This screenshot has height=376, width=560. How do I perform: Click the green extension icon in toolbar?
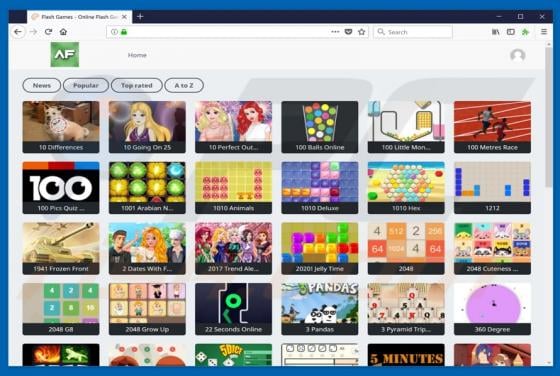[x=525, y=32]
